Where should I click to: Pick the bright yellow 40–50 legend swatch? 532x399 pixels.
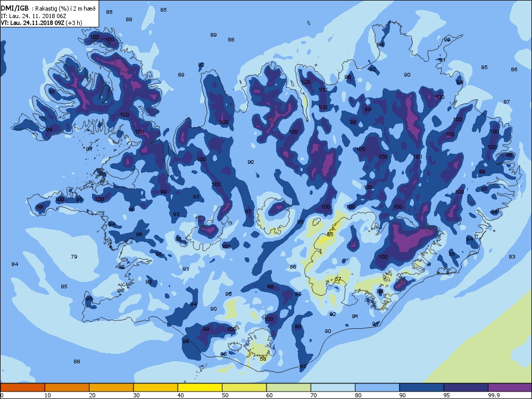200,387
